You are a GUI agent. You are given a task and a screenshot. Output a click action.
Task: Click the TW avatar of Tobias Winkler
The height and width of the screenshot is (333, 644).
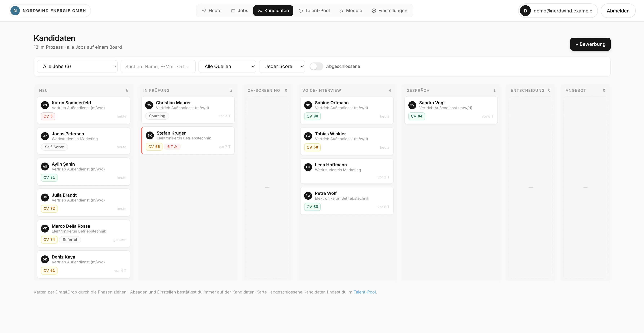point(308,136)
